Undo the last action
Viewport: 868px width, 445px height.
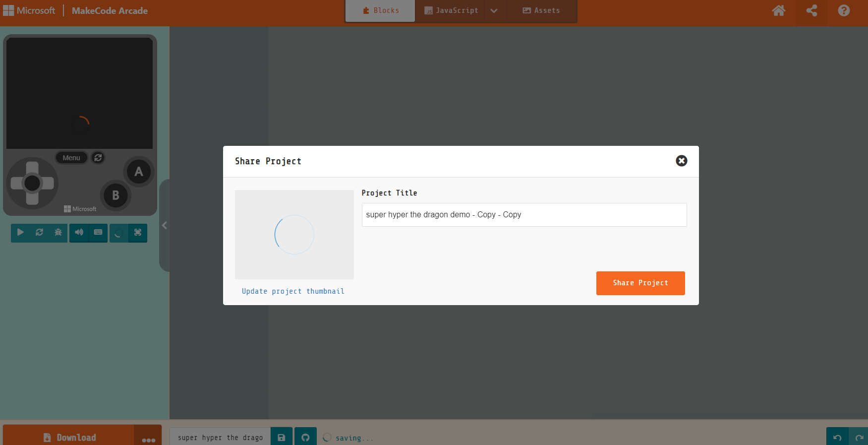coord(837,437)
